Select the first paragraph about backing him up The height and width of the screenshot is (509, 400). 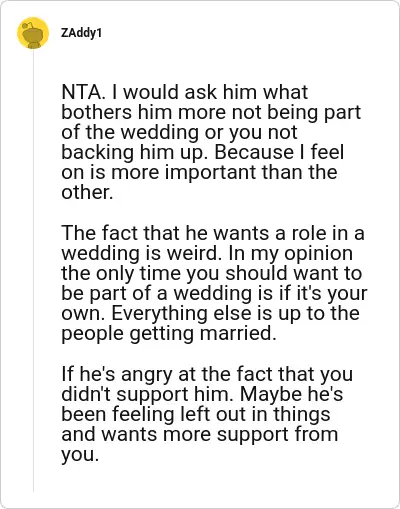[211, 142]
